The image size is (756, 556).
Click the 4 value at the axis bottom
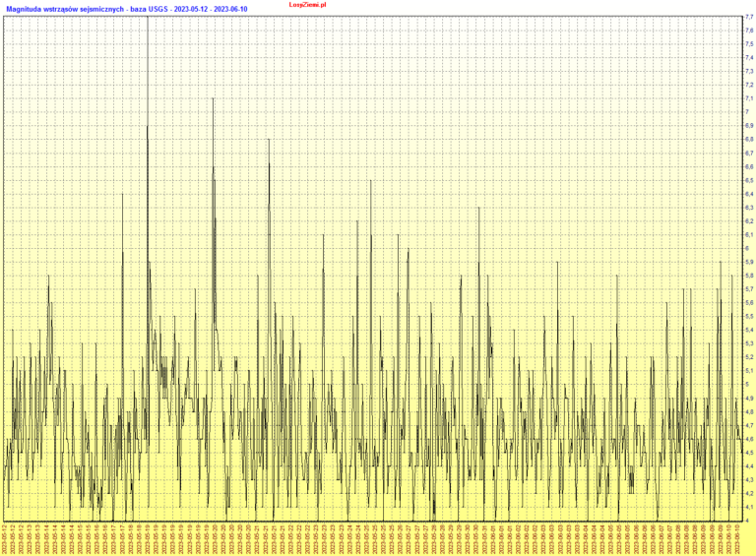tap(747, 521)
